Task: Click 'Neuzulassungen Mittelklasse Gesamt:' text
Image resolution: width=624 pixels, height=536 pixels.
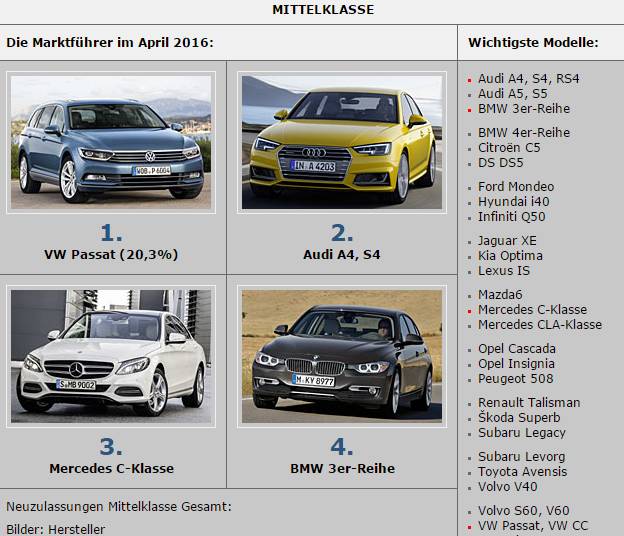Action: pos(119,507)
